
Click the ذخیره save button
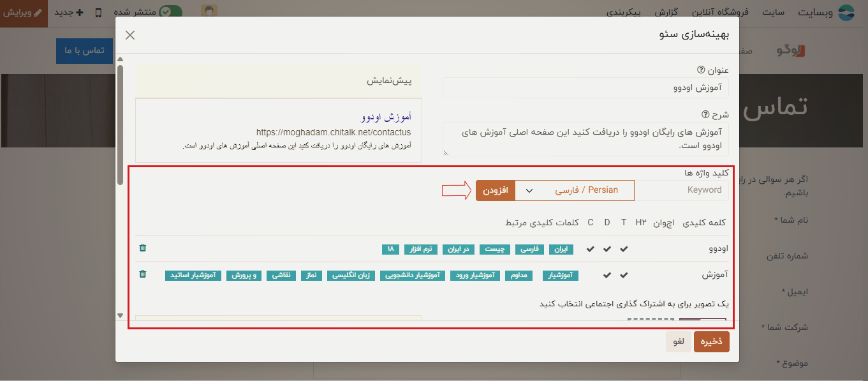click(711, 341)
